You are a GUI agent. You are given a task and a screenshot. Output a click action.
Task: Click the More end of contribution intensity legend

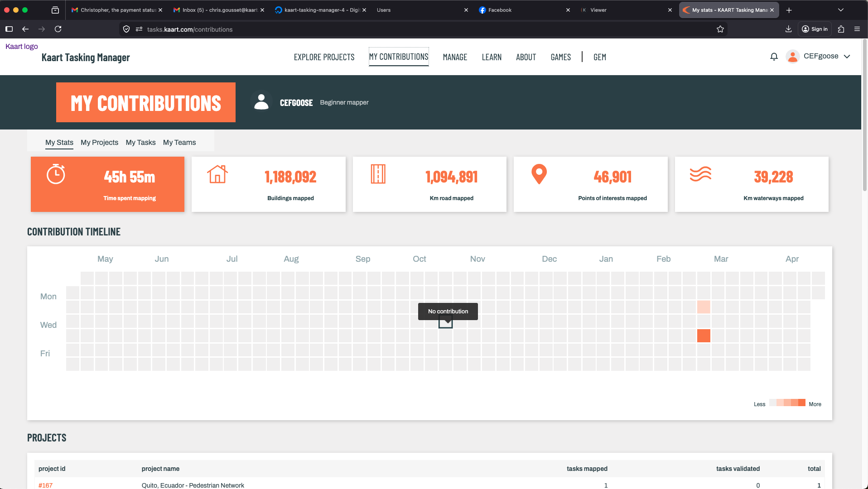(815, 404)
